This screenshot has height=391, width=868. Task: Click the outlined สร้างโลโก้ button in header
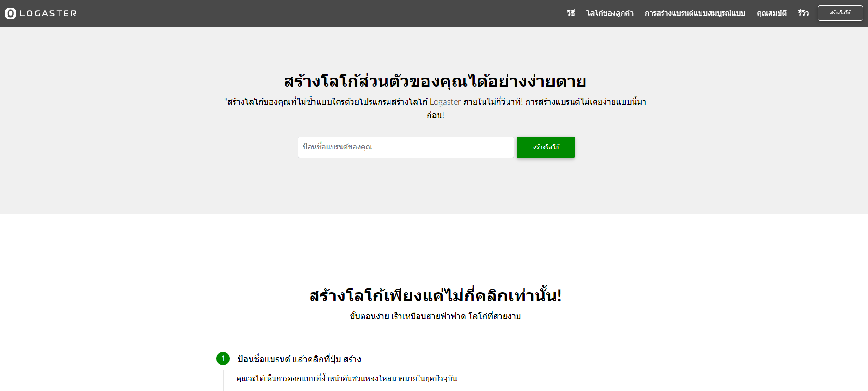click(x=840, y=13)
